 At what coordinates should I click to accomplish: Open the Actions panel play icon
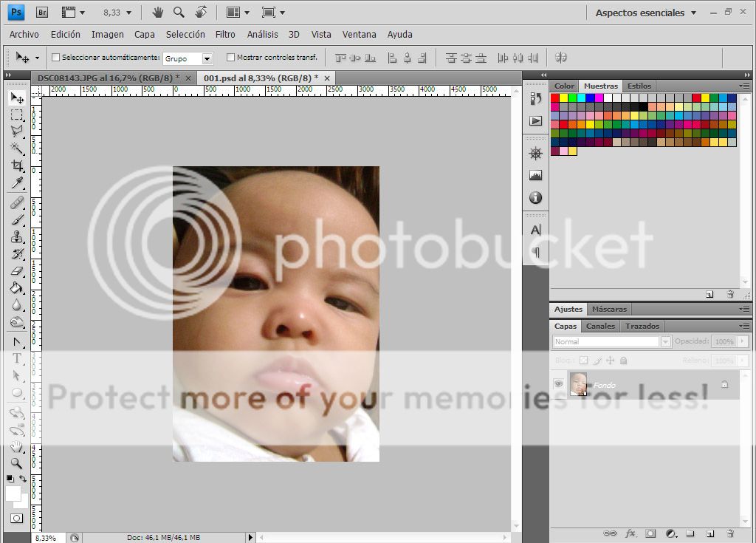[536, 120]
